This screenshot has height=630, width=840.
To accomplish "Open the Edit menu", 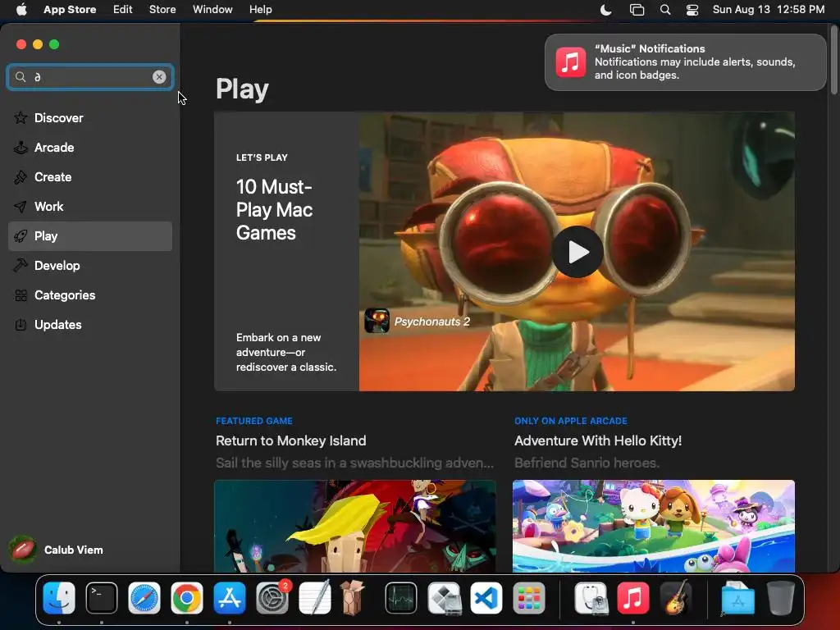I will click(x=123, y=10).
